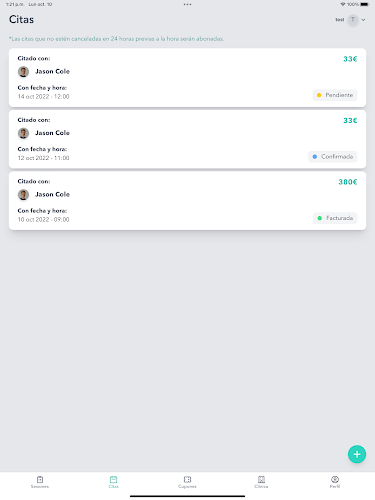Click the Confirmada status badge
Screen dimensions: 375x500
pos(333,157)
